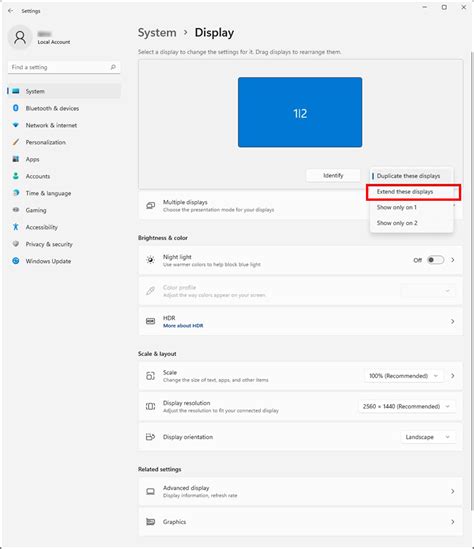Open the Display orientation Landscape dropdown
This screenshot has width=474, height=549.
pos(428,437)
